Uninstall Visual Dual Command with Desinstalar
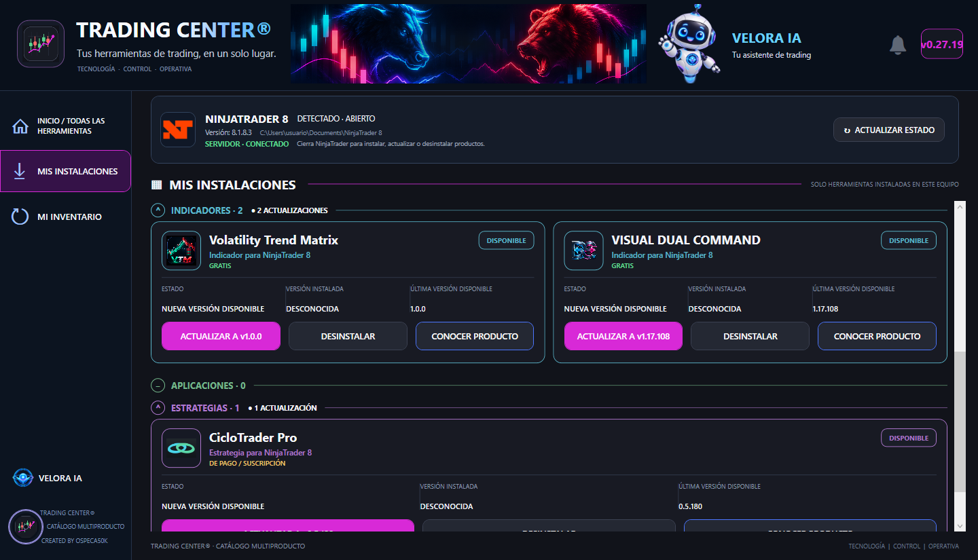Screen dimensions: 978x560 pos(750,336)
